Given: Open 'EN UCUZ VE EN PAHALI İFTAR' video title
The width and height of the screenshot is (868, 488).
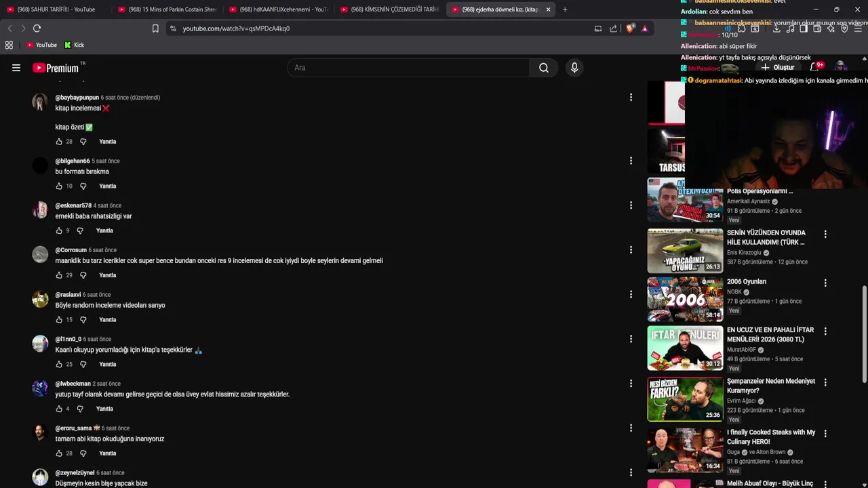Looking at the screenshot, I should coord(770,335).
